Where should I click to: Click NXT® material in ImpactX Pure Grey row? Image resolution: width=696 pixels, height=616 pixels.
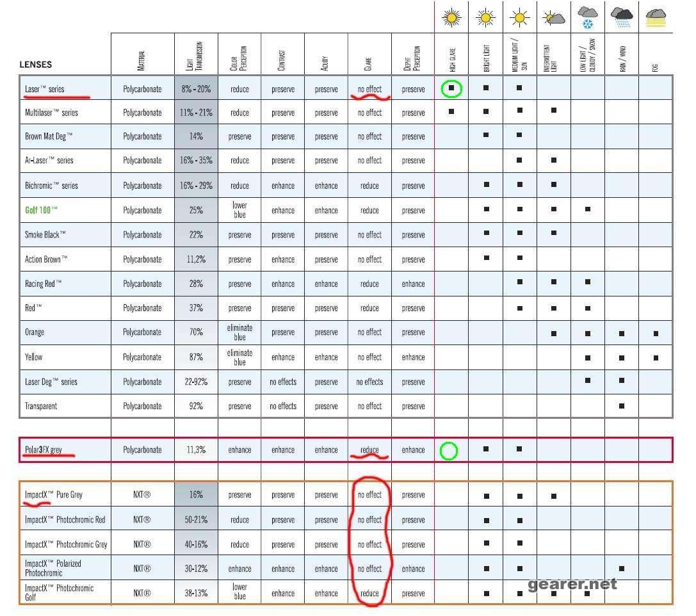click(x=142, y=494)
